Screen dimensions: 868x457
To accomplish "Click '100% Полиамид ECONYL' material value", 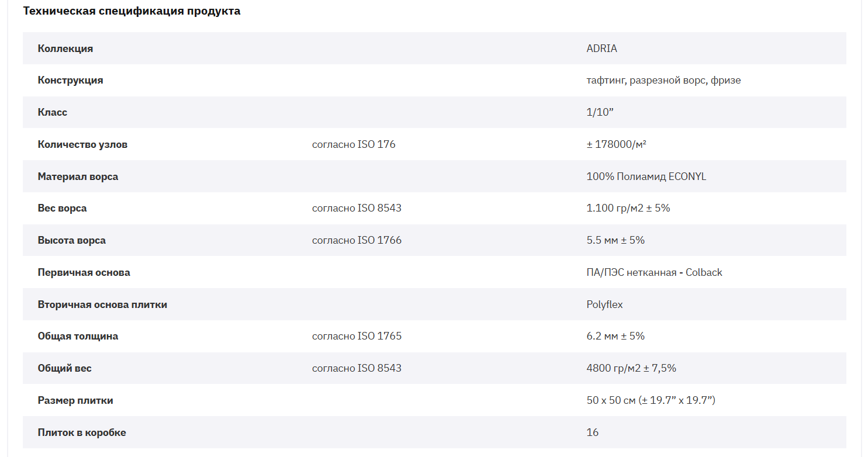I will coord(646,176).
